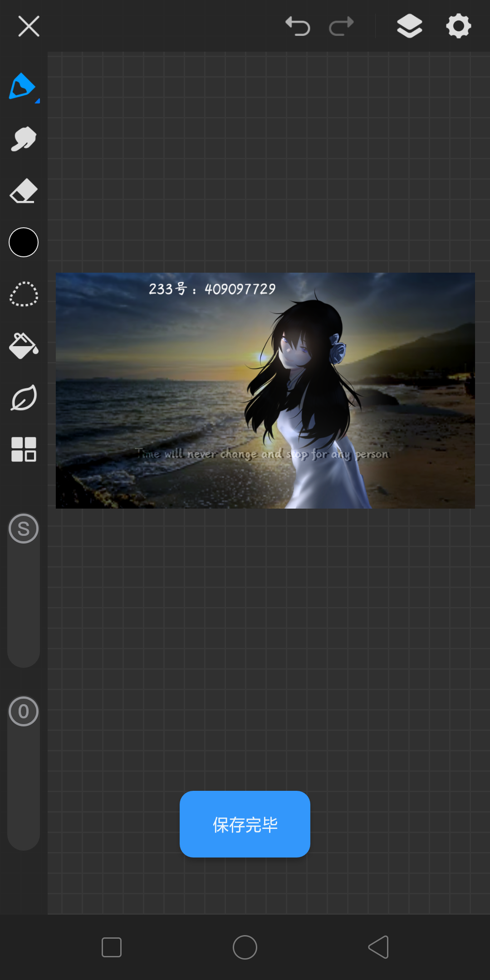This screenshot has height=980, width=490.
Task: Select the paint bucket fill tool
Action: tap(24, 346)
